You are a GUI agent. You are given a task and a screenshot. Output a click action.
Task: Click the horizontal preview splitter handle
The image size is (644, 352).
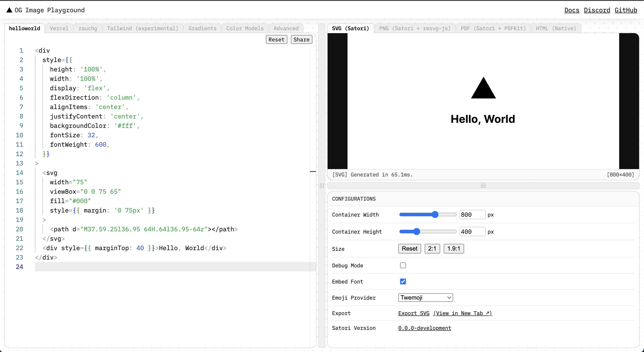[483, 186]
